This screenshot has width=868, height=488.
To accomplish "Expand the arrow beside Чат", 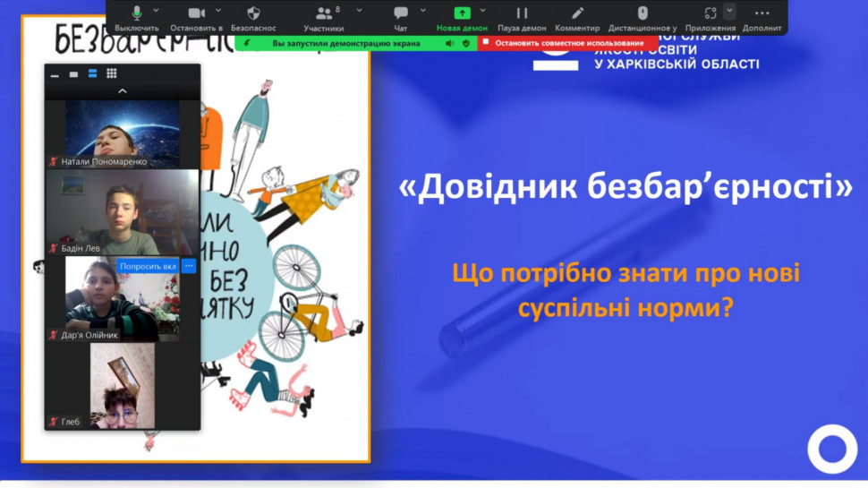I will 423,11.
